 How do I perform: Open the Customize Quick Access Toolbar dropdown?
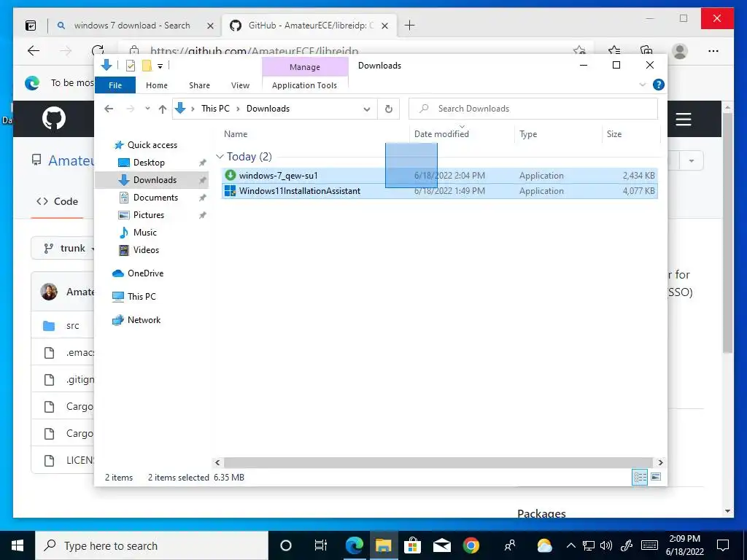160,66
